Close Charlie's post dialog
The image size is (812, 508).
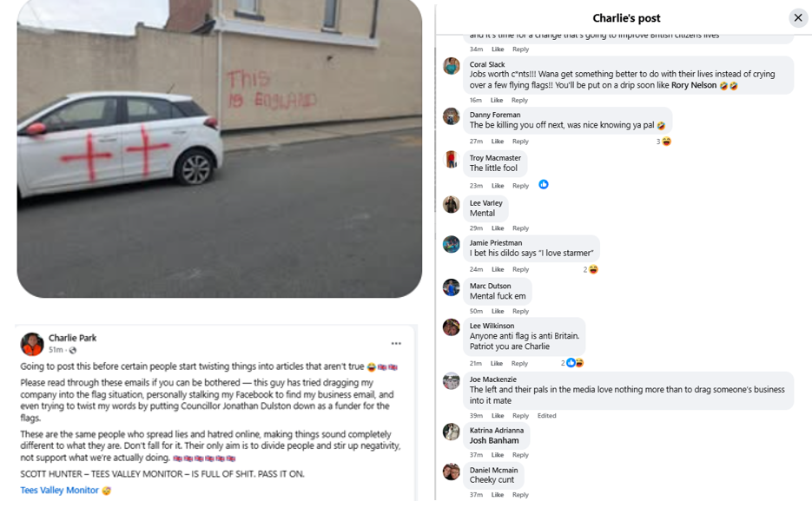click(x=797, y=17)
